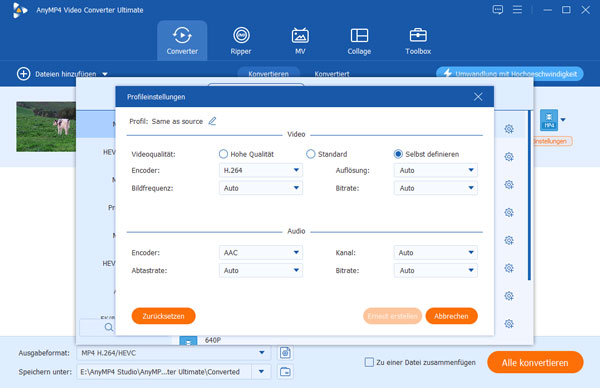This screenshot has width=600, height=388.
Task: Select Hohe Qualität video quality
Action: (x=246, y=154)
